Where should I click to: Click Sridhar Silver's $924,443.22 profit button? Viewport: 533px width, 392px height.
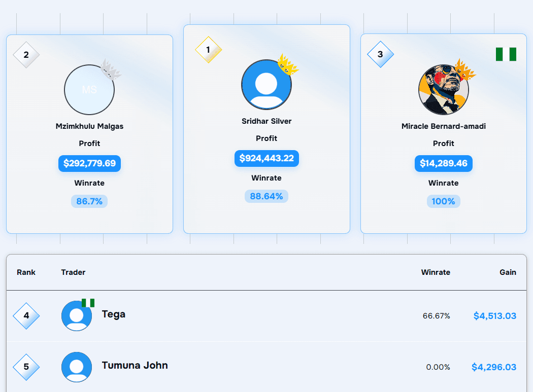coord(266,158)
